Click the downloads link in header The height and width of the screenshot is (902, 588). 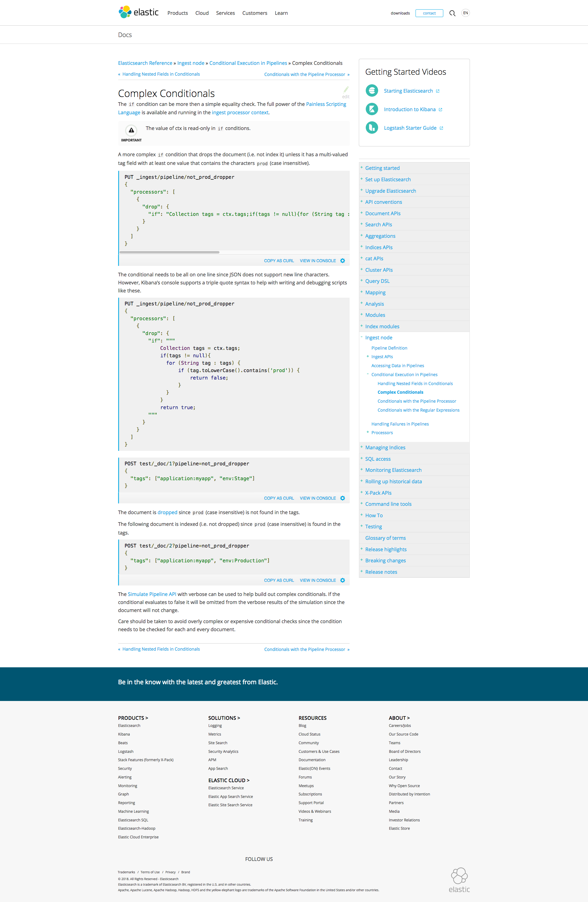click(400, 13)
